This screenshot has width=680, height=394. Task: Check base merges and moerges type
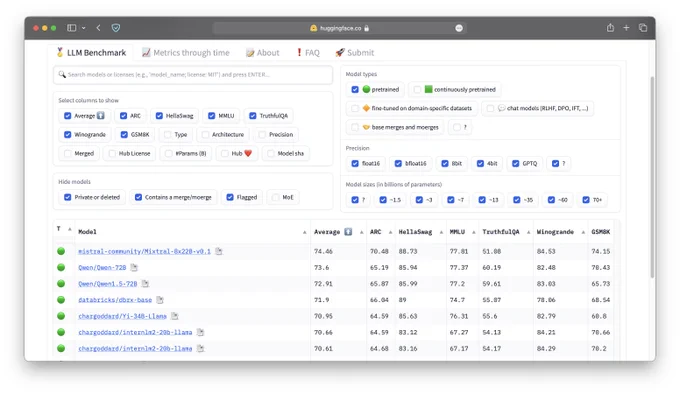355,127
